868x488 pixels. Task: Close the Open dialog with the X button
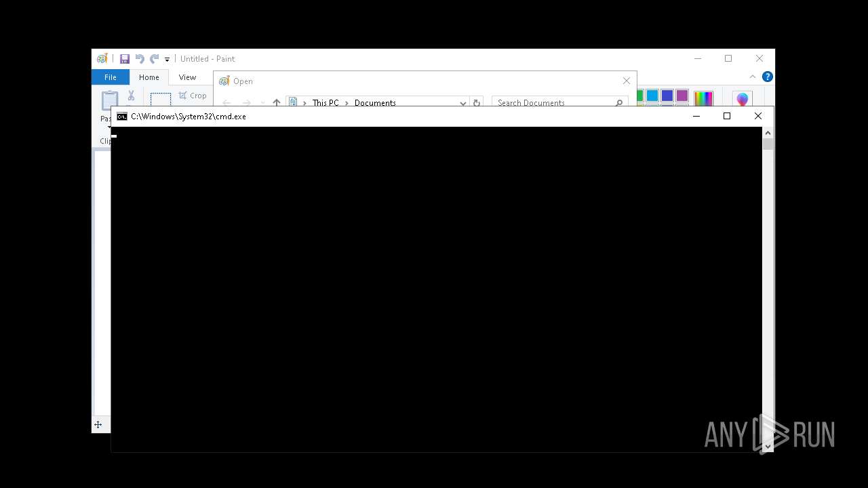626,81
